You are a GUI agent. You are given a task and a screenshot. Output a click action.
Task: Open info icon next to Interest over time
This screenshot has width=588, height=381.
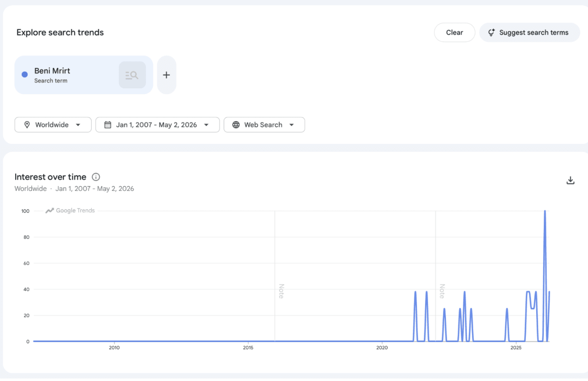(x=96, y=177)
